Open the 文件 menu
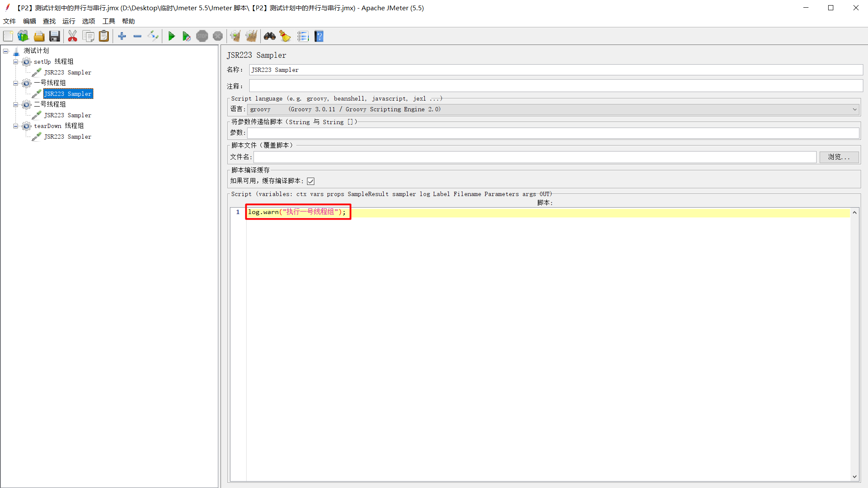Viewport: 868px width, 488px height. (9, 21)
